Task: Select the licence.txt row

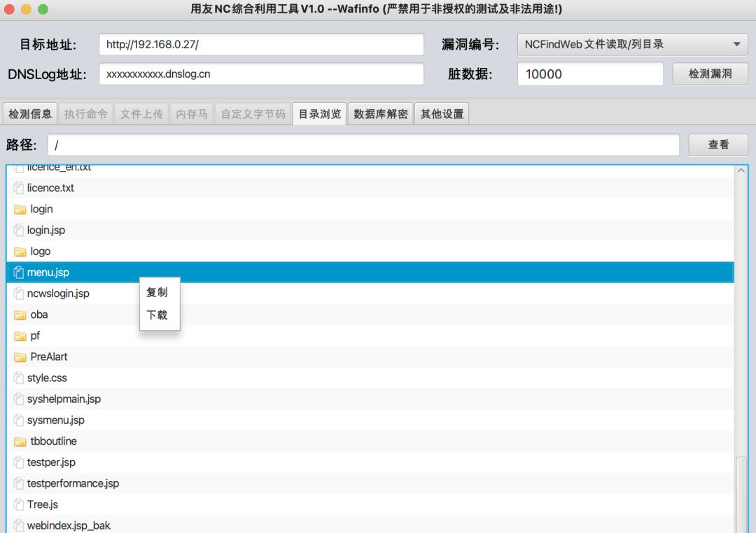Action: (370, 188)
